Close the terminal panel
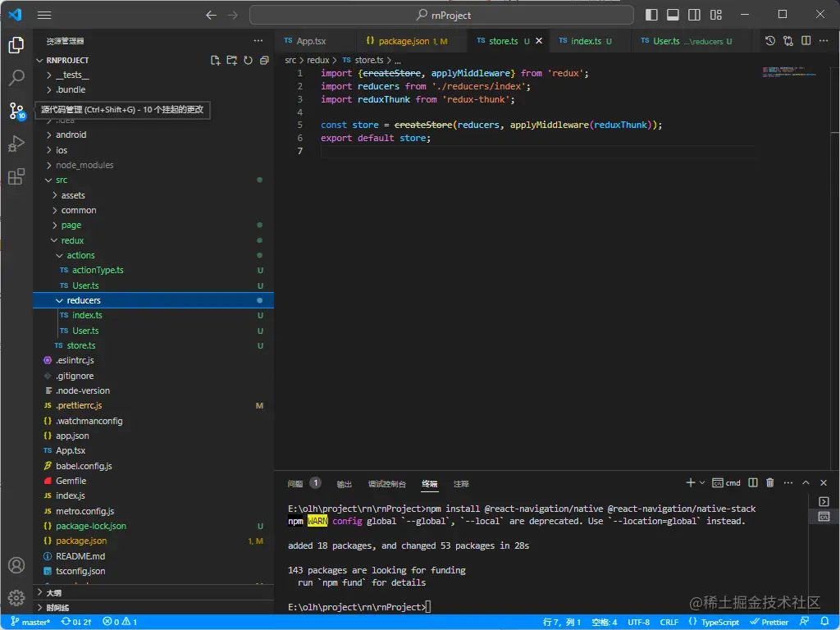 point(824,482)
